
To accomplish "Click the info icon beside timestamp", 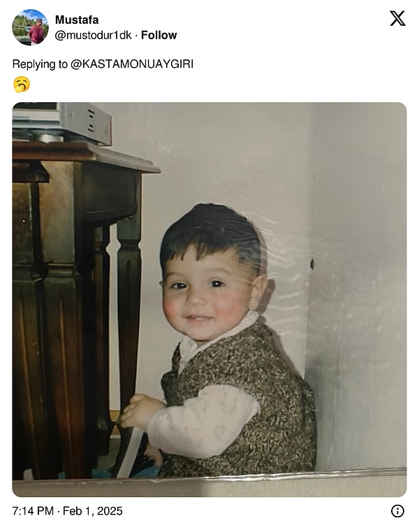I will pos(397,510).
